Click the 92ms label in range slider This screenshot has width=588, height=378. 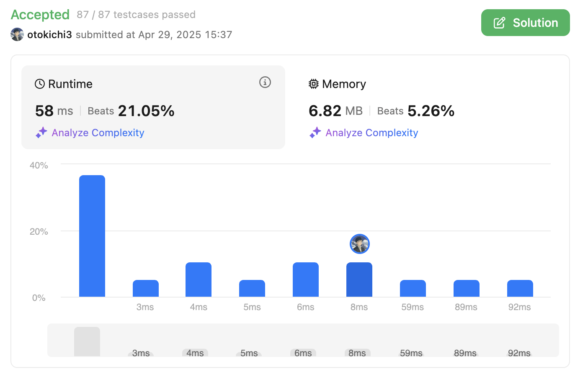519,353
